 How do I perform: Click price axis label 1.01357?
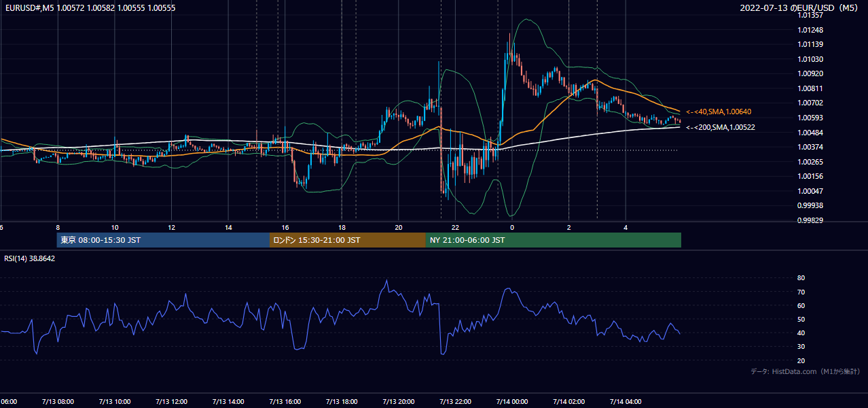point(810,15)
